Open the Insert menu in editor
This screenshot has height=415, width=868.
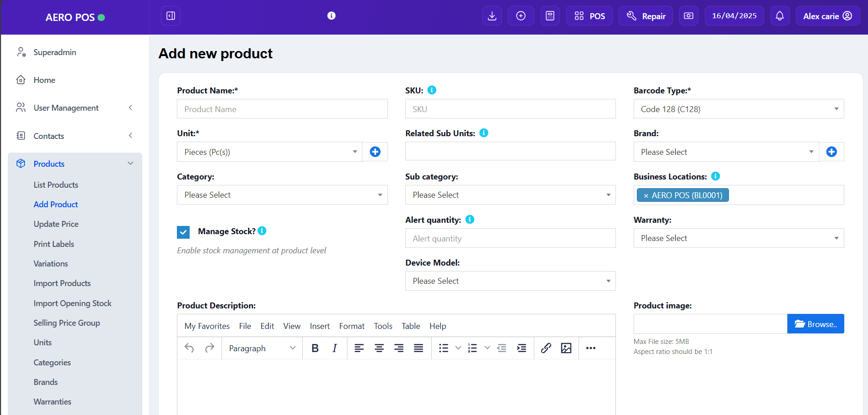point(320,326)
